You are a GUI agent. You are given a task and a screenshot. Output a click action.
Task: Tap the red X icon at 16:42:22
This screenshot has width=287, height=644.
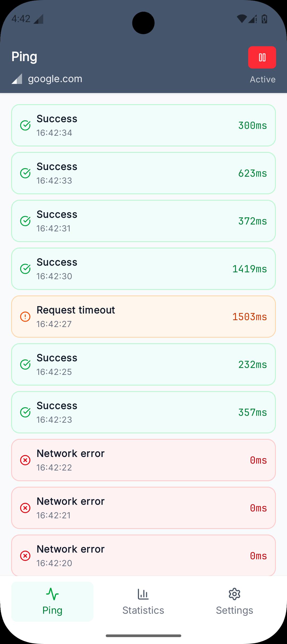25,460
